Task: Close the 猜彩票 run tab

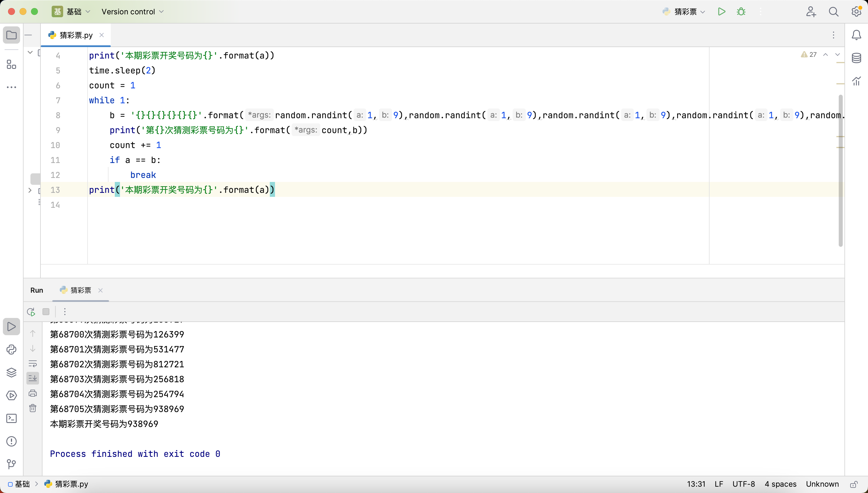Action: [100, 290]
